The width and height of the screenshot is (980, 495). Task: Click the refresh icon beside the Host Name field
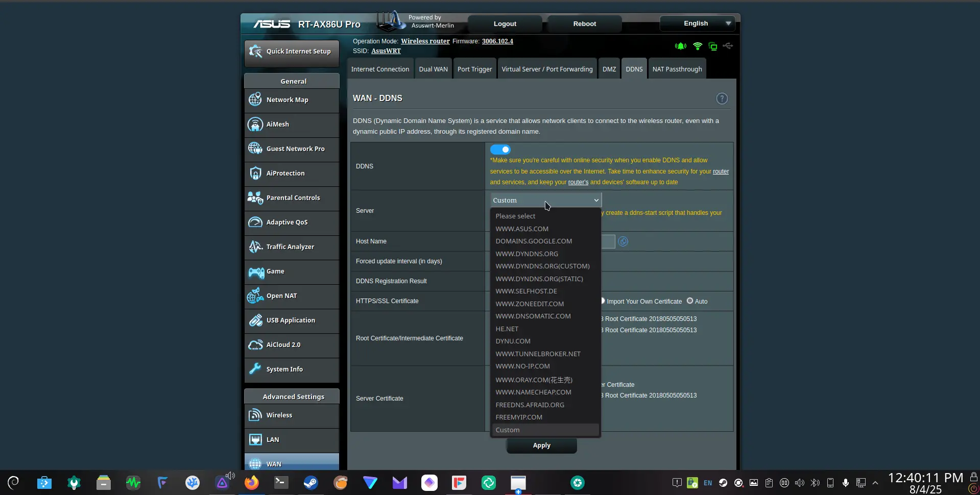click(x=623, y=241)
